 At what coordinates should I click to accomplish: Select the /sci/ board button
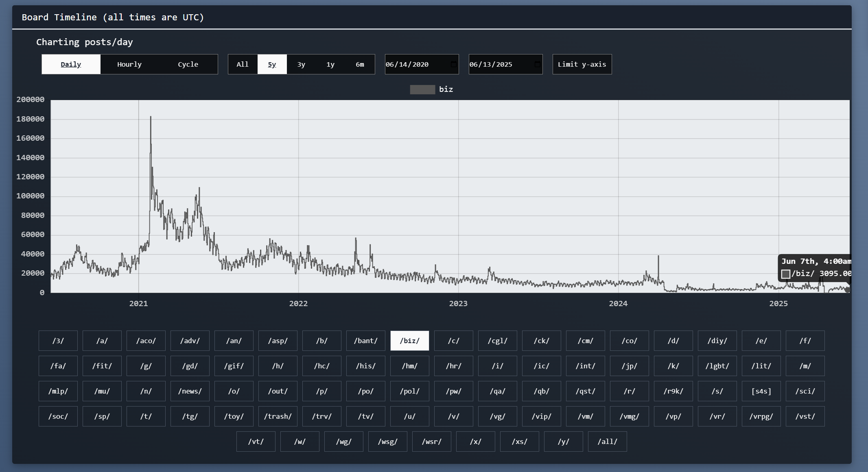[x=805, y=391]
